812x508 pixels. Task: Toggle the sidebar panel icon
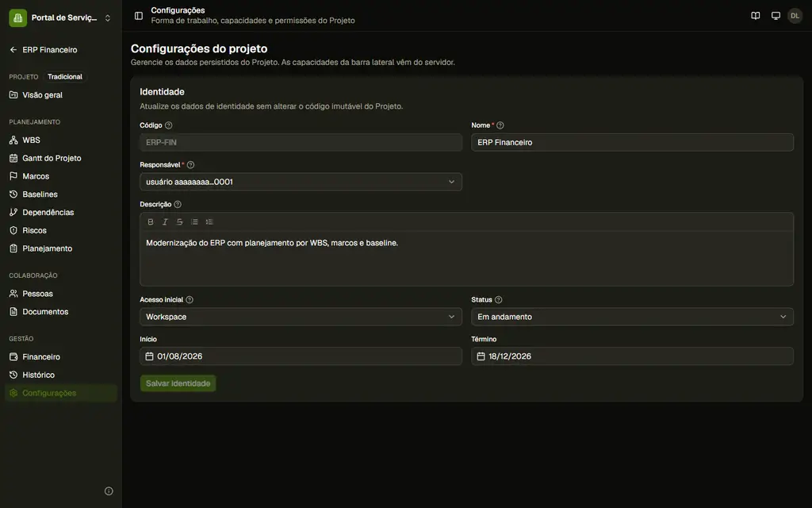(139, 16)
